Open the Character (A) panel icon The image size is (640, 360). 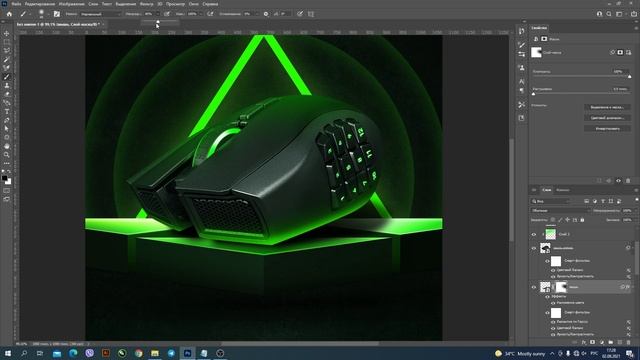tap(521, 81)
